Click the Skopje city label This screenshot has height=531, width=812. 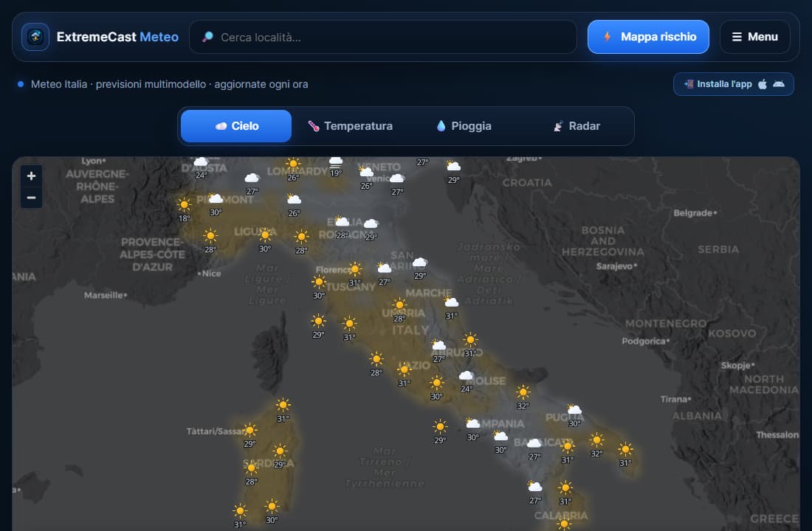[737, 365]
